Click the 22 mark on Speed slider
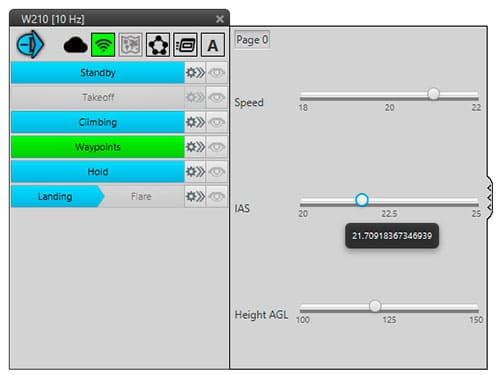The width and height of the screenshot is (500, 375). 476,107
